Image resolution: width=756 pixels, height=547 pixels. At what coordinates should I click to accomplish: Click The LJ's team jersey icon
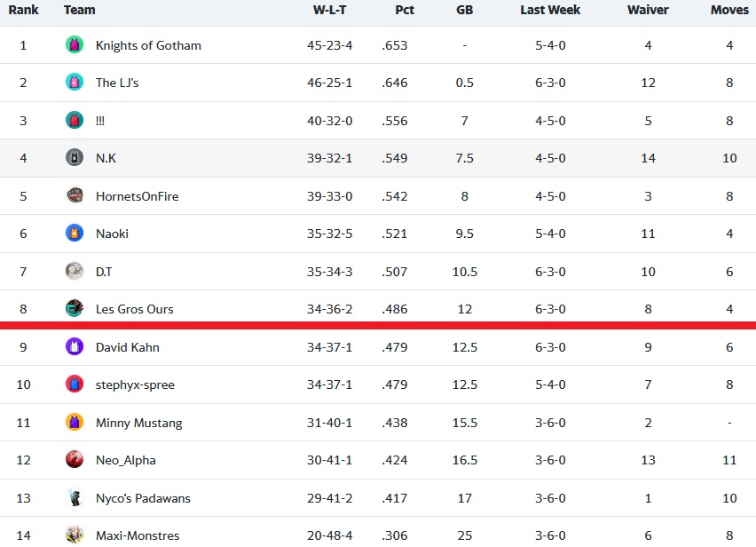point(75,83)
